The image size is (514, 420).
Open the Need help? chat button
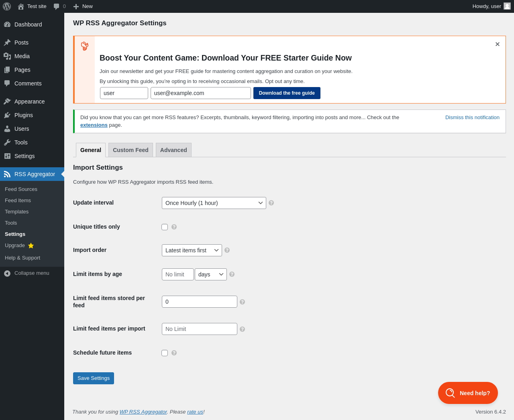tap(468, 393)
